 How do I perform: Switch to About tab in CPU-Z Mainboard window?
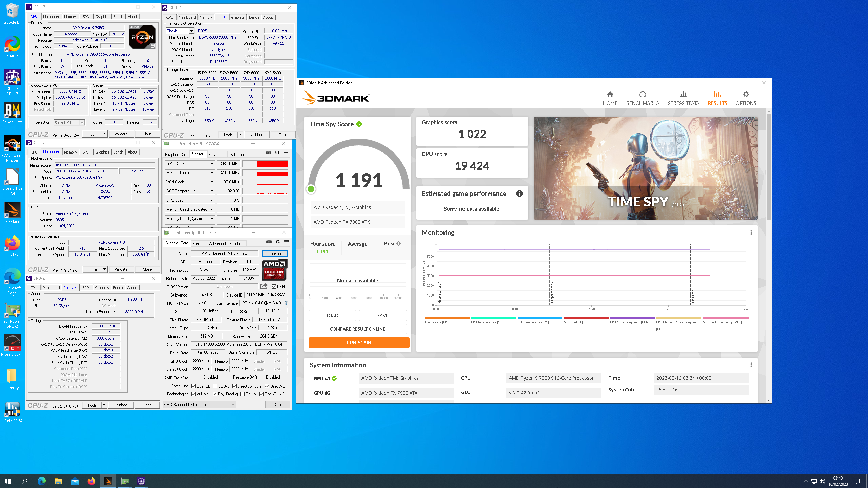click(x=132, y=152)
